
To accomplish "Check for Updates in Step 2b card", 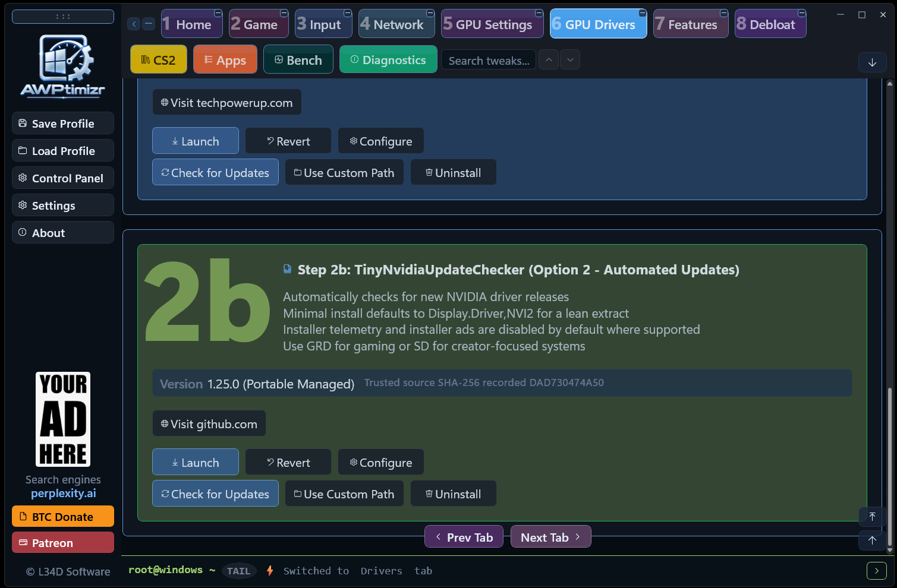I will (215, 494).
